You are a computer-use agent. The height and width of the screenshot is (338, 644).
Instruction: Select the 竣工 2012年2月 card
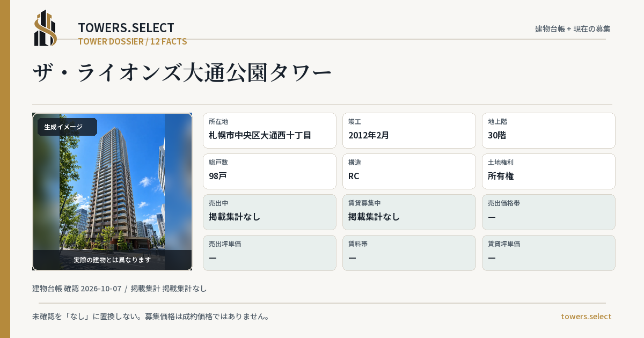click(409, 130)
